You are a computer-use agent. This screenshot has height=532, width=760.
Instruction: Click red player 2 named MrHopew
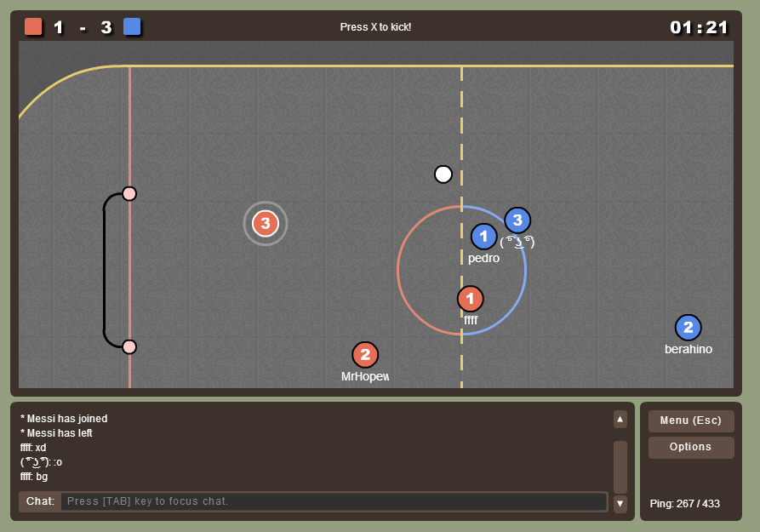[365, 355]
